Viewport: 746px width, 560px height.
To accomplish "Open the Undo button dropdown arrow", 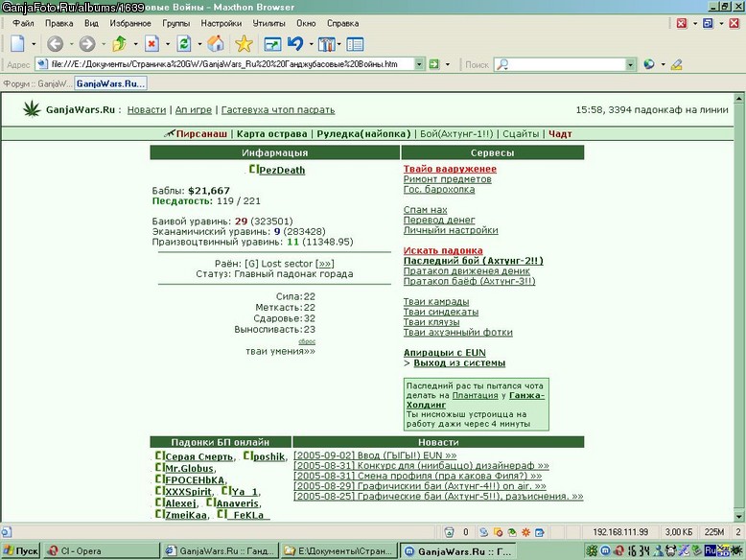I will tap(311, 45).
